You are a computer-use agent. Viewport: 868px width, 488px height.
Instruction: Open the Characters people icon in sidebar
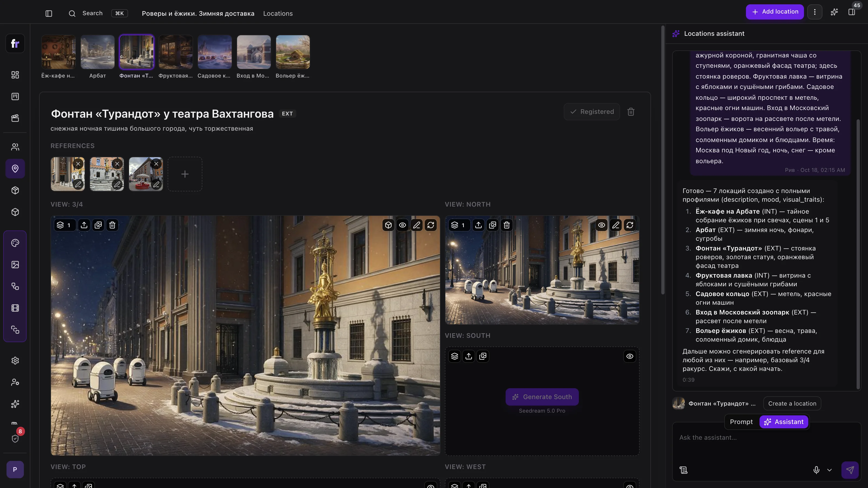[x=15, y=147]
